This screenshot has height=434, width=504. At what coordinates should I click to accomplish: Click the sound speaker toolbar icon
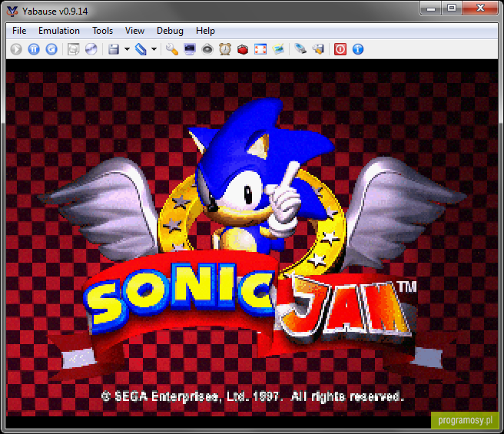207,49
